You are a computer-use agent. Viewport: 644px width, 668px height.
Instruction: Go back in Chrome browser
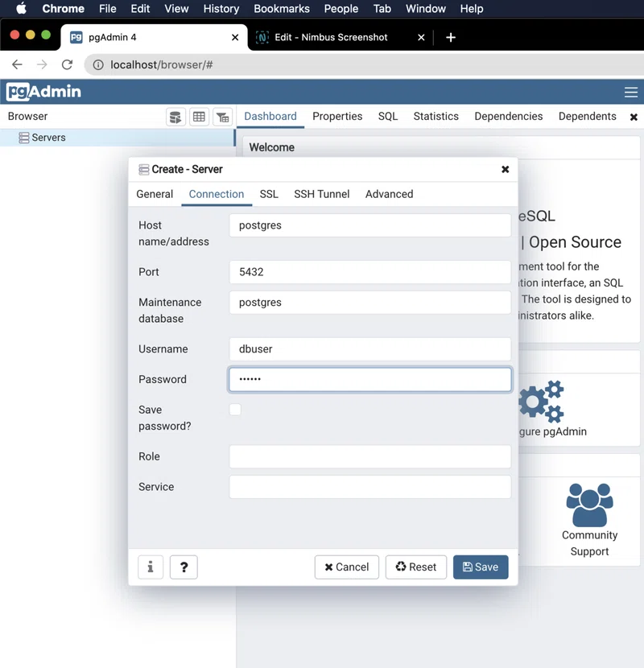click(x=17, y=64)
